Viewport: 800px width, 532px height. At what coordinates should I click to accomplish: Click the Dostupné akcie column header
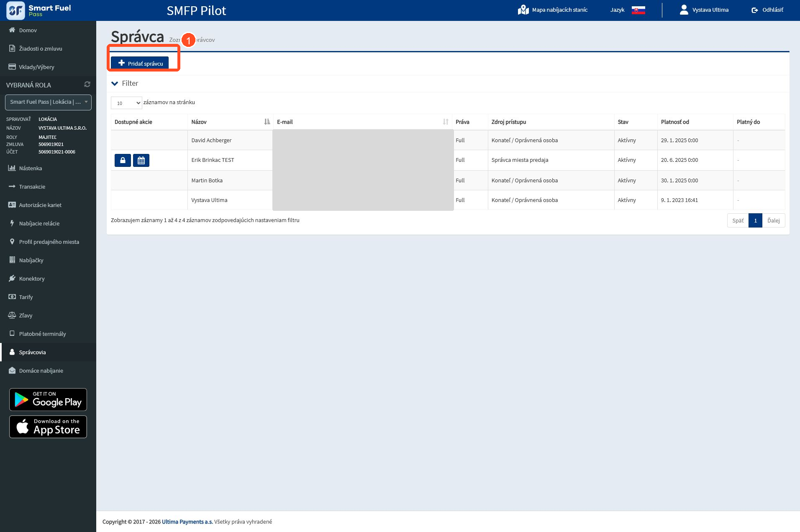coord(149,122)
